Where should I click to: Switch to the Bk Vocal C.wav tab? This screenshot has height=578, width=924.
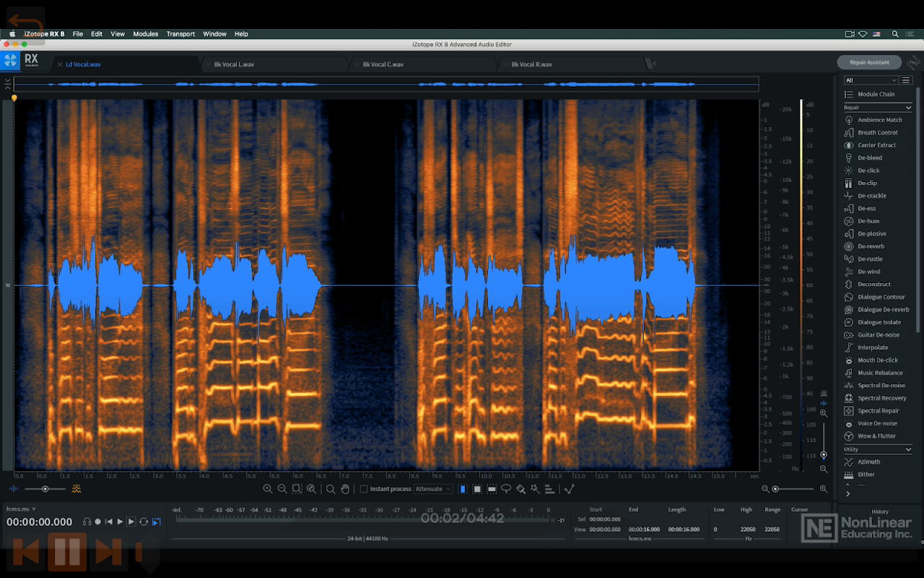tap(383, 64)
